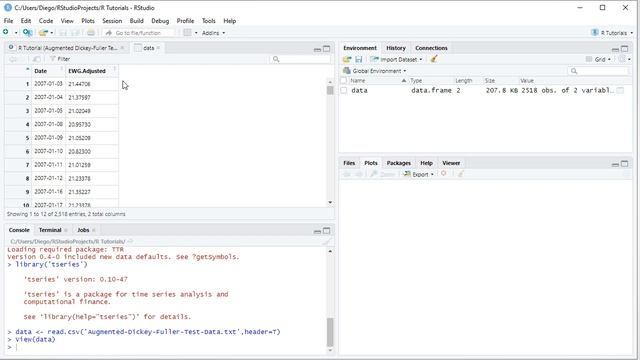The width and height of the screenshot is (640, 360).
Task: Open the File menu
Action: (8, 21)
